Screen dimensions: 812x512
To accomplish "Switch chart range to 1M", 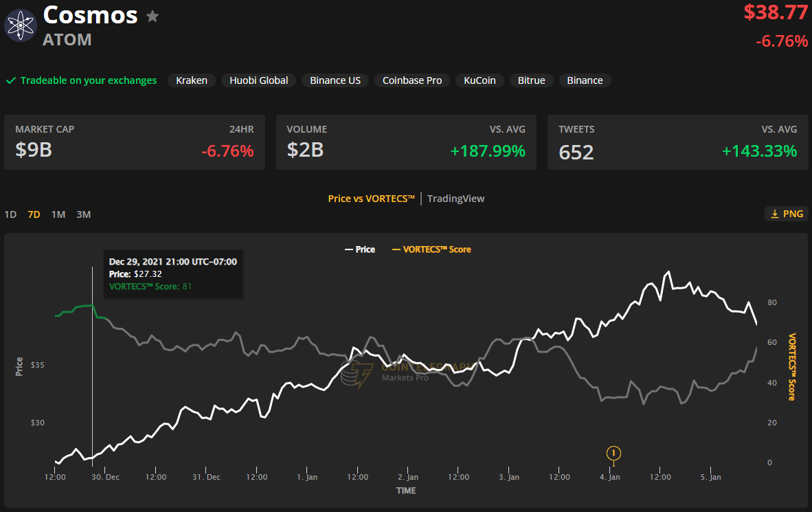I will [x=58, y=214].
